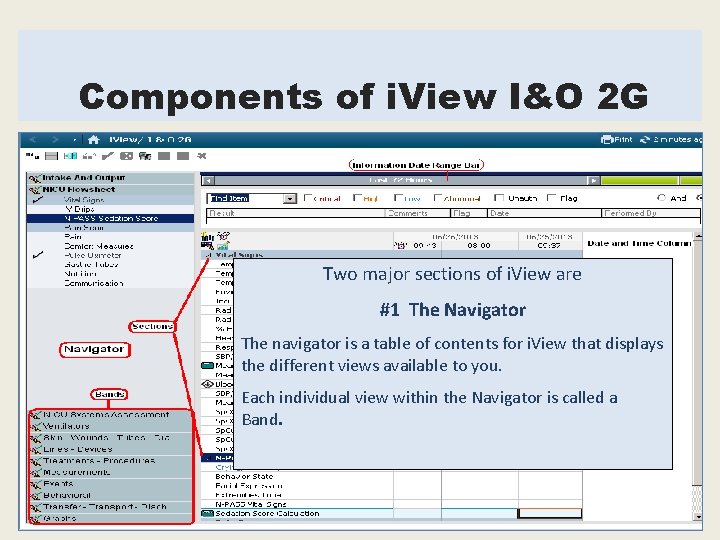
Task: Click the N-PASS Vital Signs row label
Action: point(251,504)
